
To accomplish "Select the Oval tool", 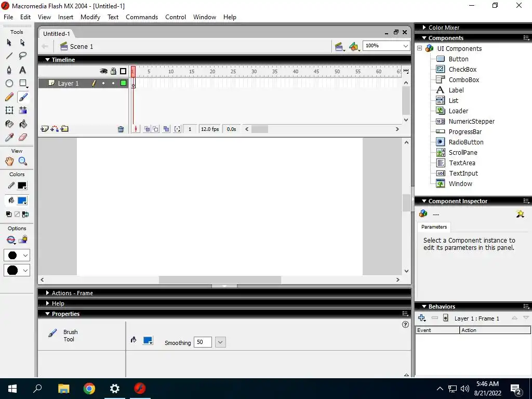I will pyautogui.click(x=9, y=84).
